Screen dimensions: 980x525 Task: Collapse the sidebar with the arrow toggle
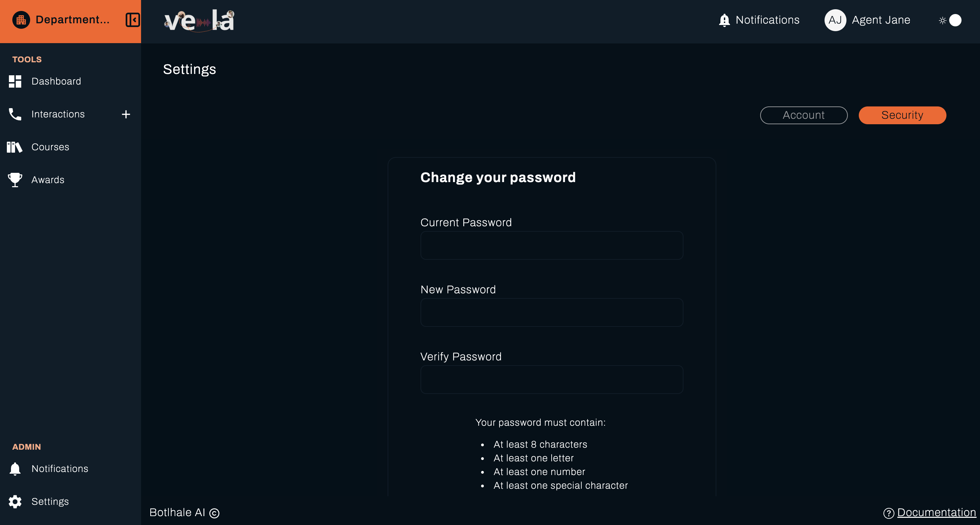[x=133, y=20]
